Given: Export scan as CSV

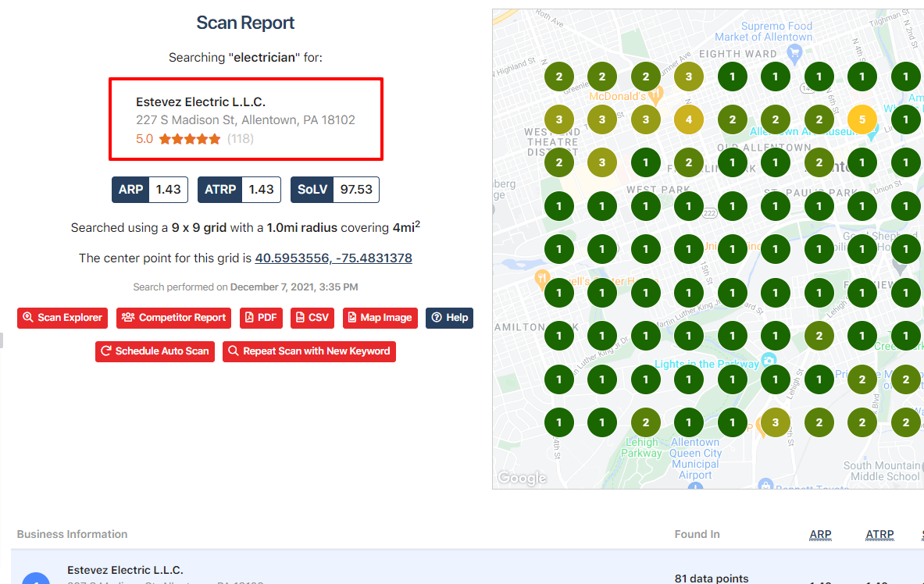Looking at the screenshot, I should pyautogui.click(x=312, y=318).
